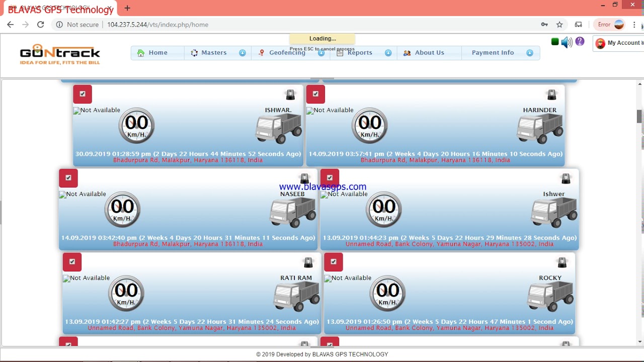Open the Home menu
This screenshot has width=644, height=362.
[x=157, y=53]
